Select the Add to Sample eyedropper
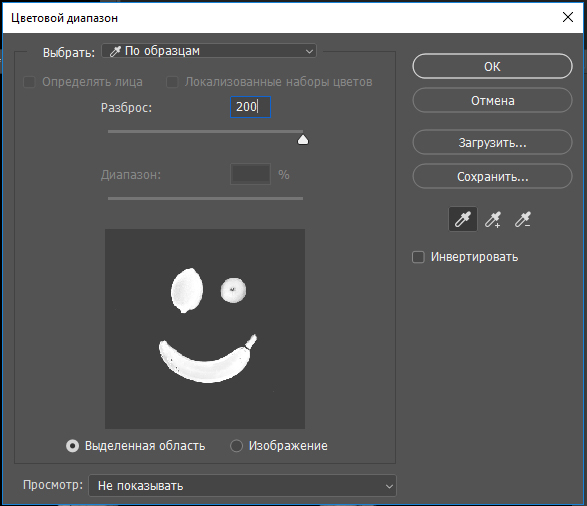Image resolution: width=587 pixels, height=506 pixels. pos(493,219)
